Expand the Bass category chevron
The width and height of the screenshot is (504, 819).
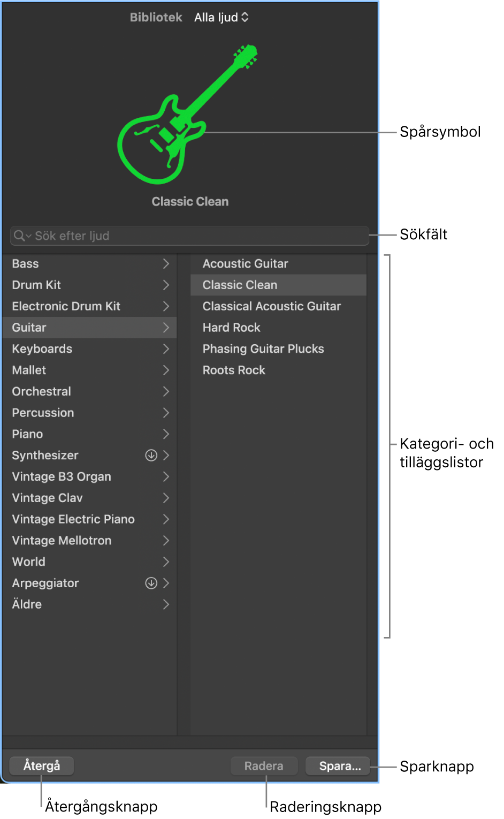click(166, 264)
